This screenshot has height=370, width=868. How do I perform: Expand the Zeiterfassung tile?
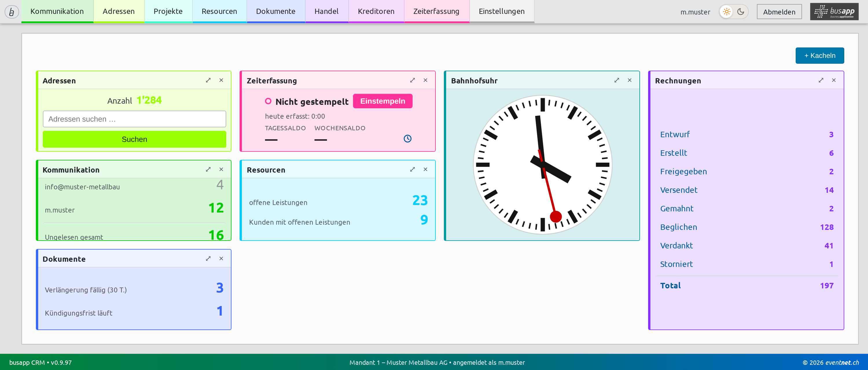(412, 80)
